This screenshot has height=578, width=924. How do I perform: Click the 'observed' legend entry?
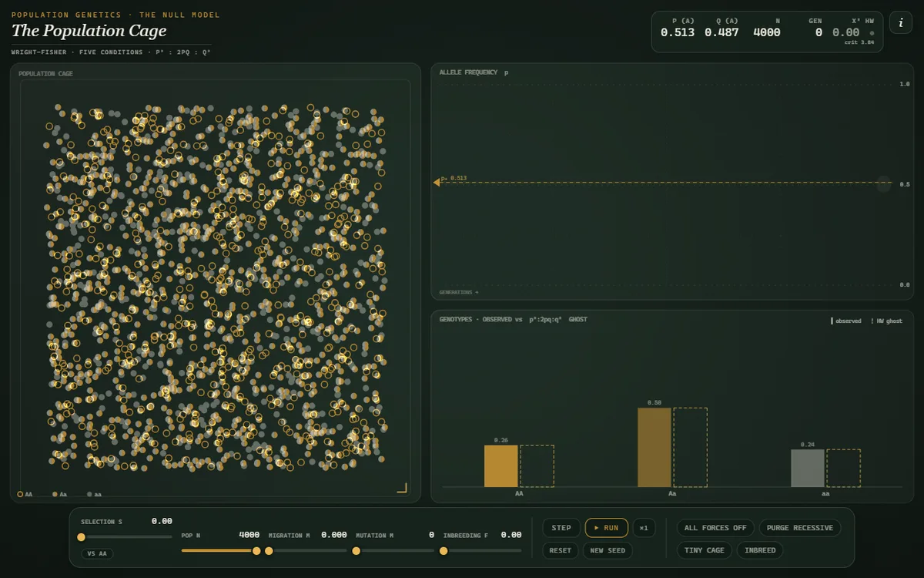(x=845, y=321)
